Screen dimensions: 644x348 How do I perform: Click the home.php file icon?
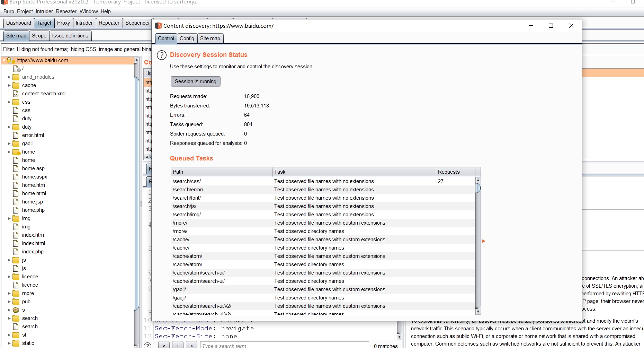16,210
